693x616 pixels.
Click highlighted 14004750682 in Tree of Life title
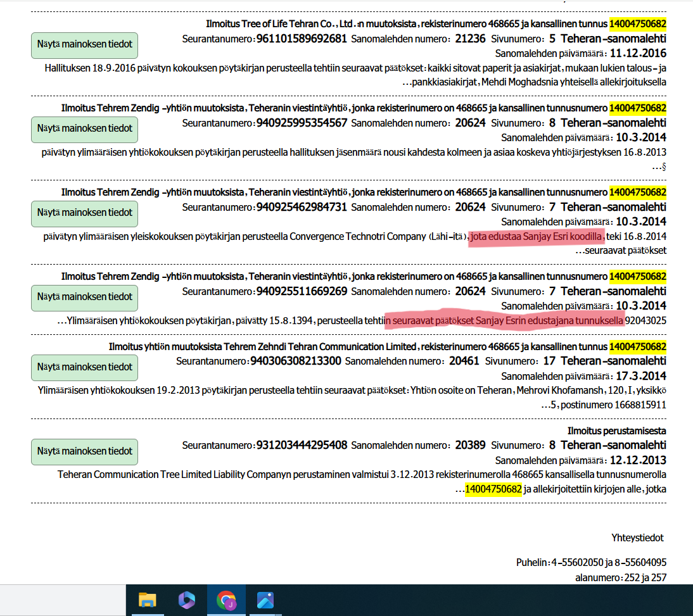tap(638, 24)
